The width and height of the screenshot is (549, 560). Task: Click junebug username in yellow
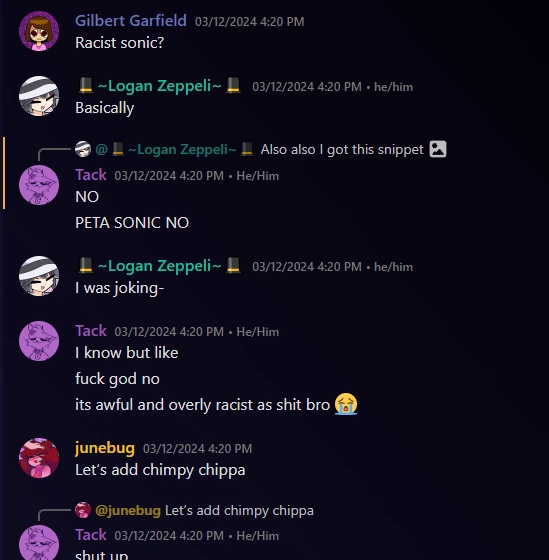(x=105, y=448)
